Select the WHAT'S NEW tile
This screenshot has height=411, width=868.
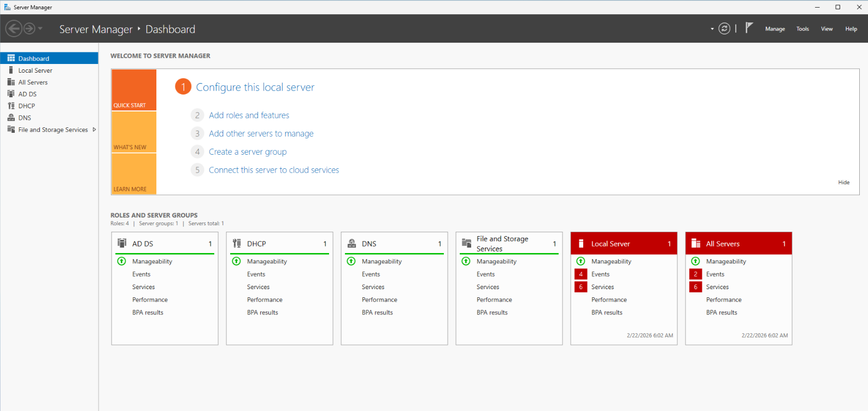click(134, 132)
